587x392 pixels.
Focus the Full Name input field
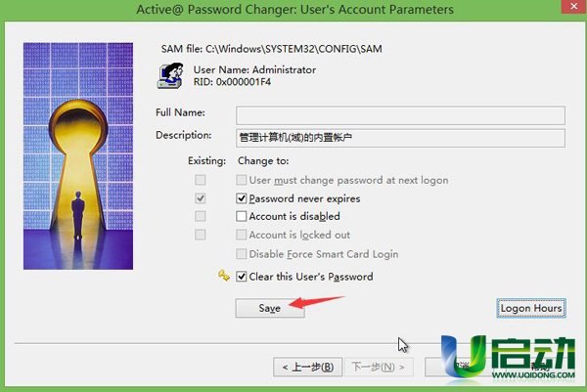[400, 115]
